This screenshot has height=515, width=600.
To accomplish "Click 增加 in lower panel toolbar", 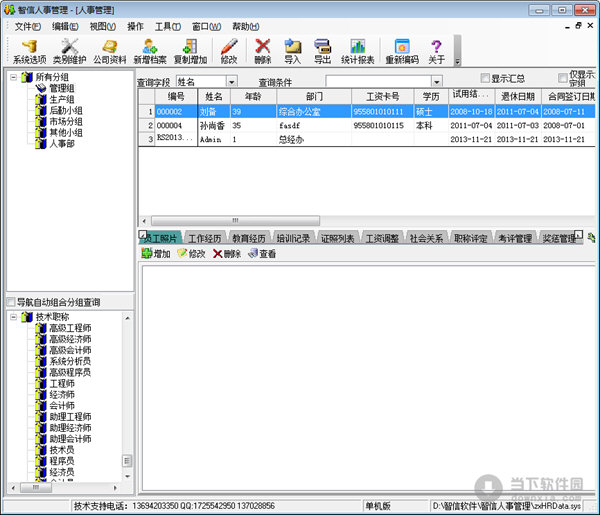I will coord(156,253).
